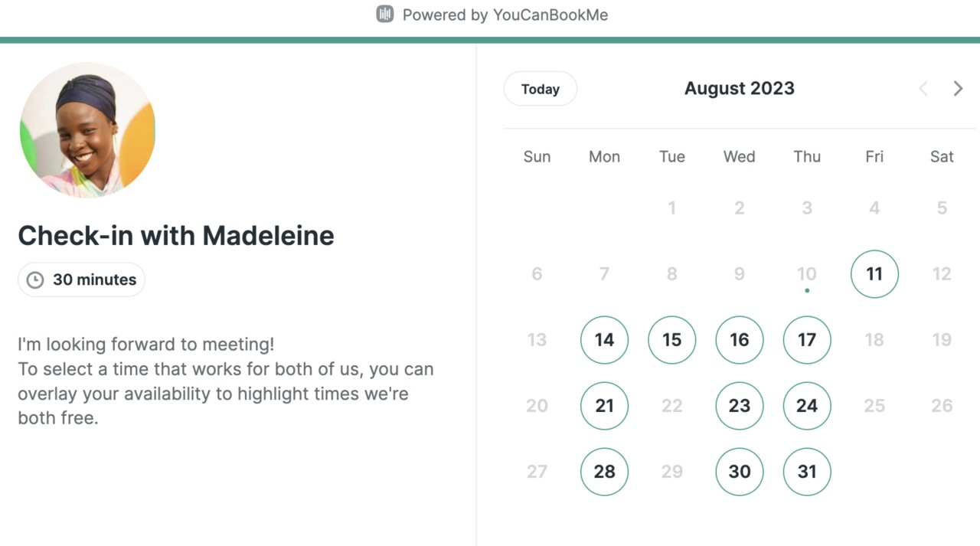Click the YouCanBookMe bar chart logo icon
Image resolution: width=980 pixels, height=546 pixels.
click(x=384, y=14)
